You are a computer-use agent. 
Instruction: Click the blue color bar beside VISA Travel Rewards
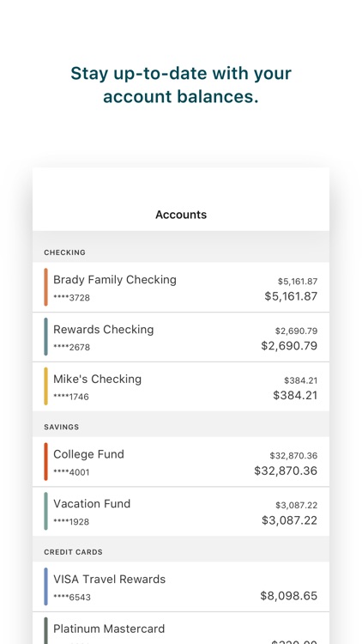(x=46, y=586)
